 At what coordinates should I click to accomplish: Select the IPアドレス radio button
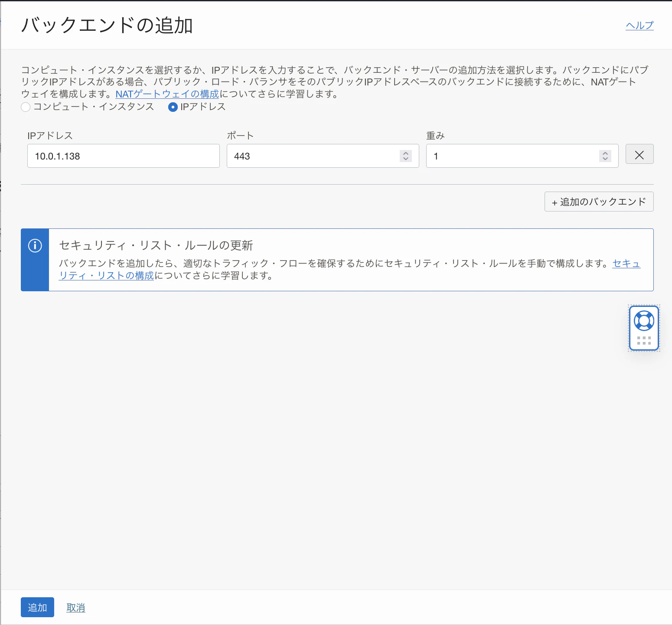pyautogui.click(x=173, y=107)
